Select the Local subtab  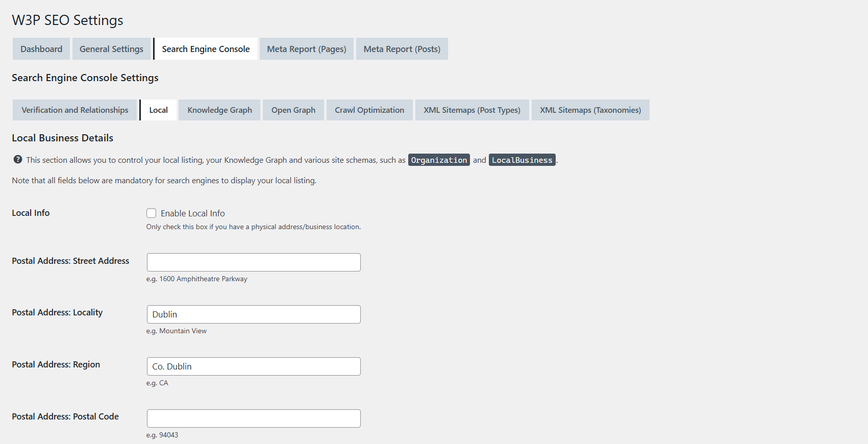[158, 110]
